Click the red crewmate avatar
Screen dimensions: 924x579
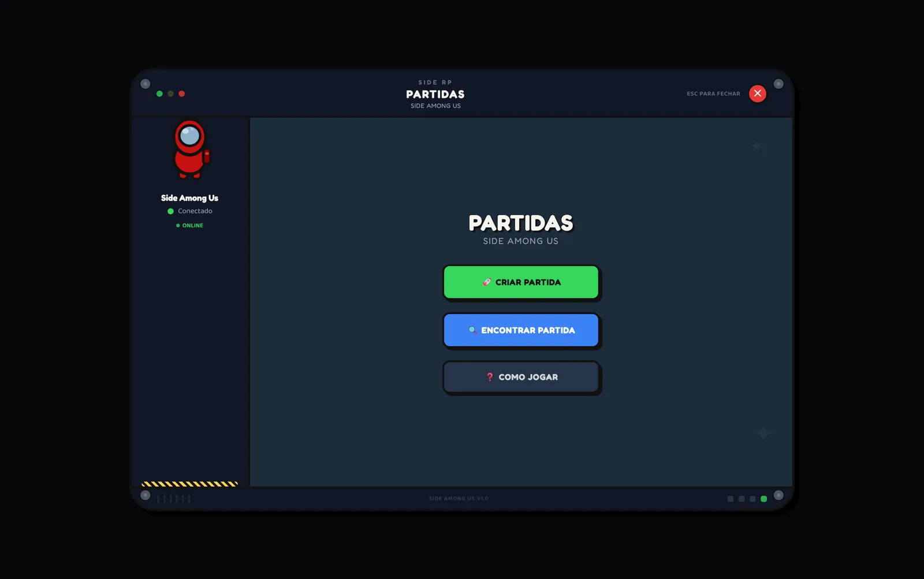click(x=191, y=150)
